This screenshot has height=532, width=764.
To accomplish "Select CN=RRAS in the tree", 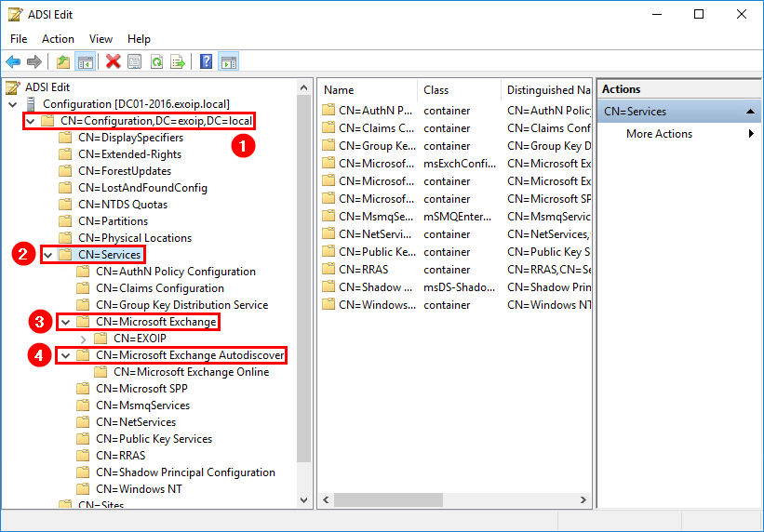I will point(121,456).
